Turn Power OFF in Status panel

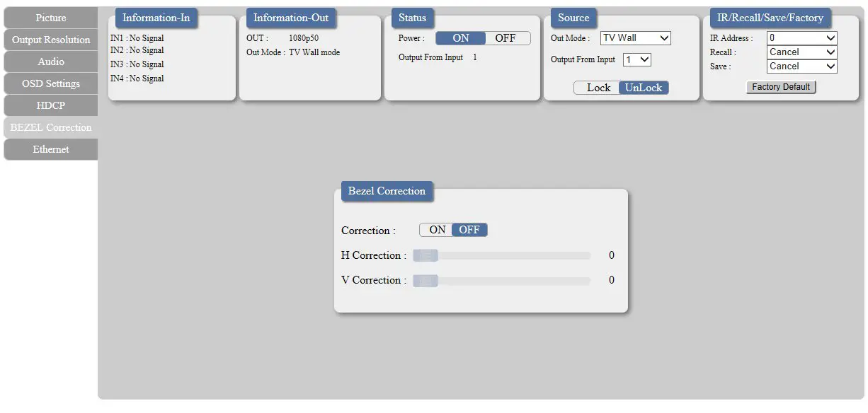point(506,38)
